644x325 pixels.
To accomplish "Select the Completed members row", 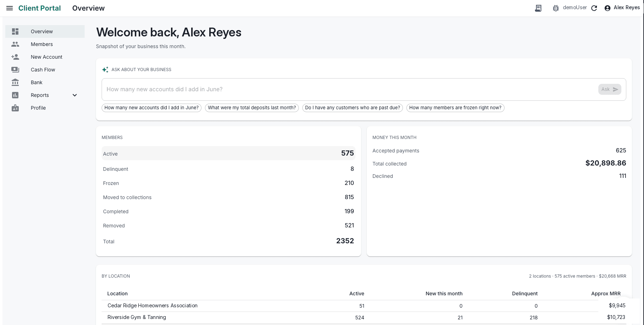I will click(x=228, y=211).
